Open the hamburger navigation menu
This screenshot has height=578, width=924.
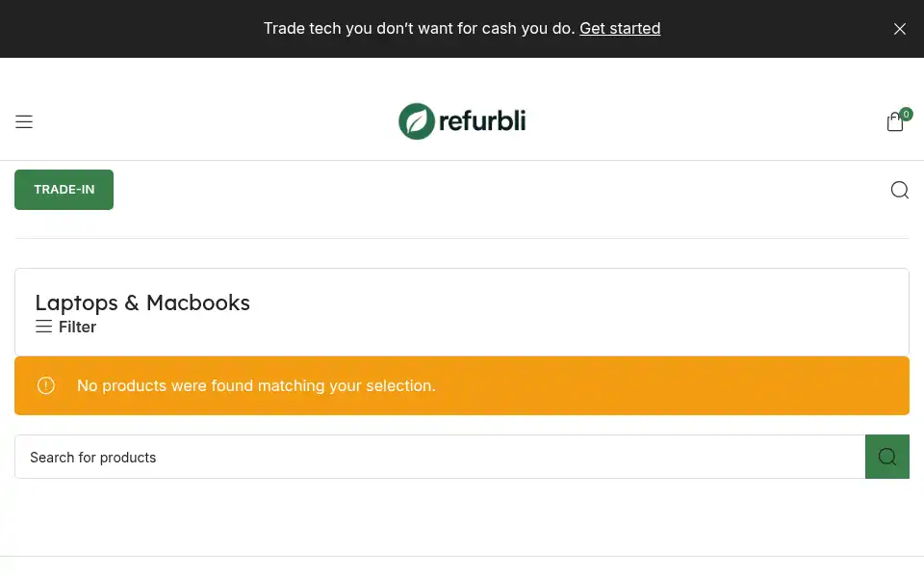coord(24,121)
